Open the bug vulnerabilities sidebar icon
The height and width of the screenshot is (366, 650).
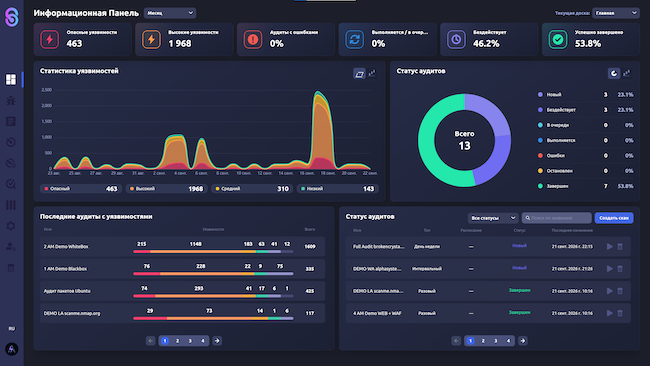coord(11,100)
